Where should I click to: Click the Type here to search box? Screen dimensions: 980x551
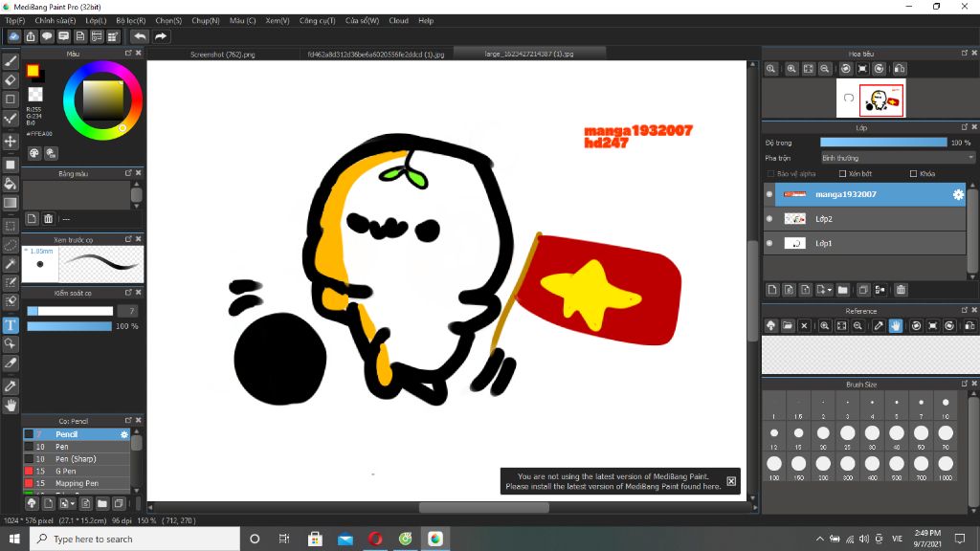pyautogui.click(x=134, y=539)
